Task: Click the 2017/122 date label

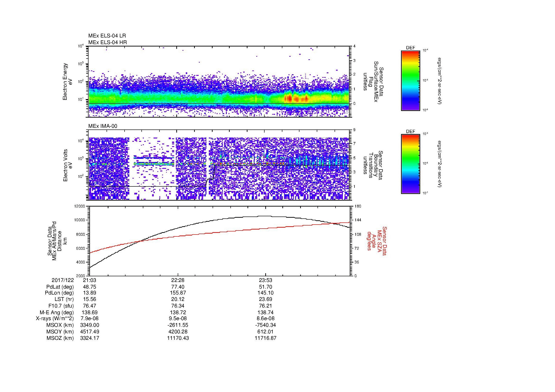Action: [63, 280]
